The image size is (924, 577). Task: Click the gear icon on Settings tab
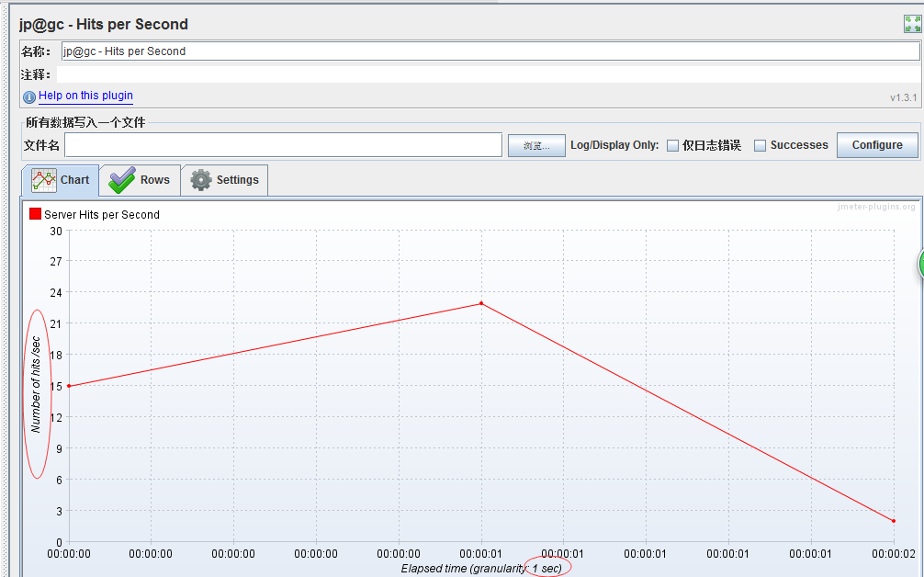pos(201,180)
